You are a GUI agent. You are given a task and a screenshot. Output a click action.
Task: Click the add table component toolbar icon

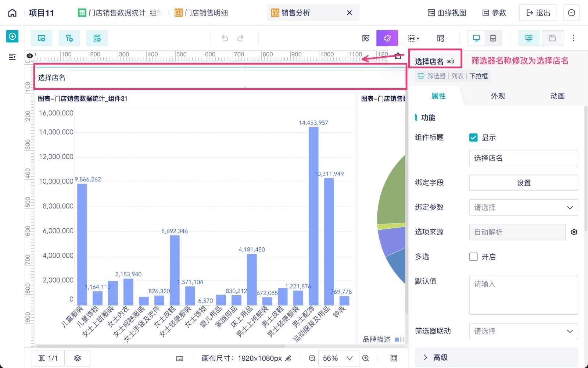(x=97, y=38)
